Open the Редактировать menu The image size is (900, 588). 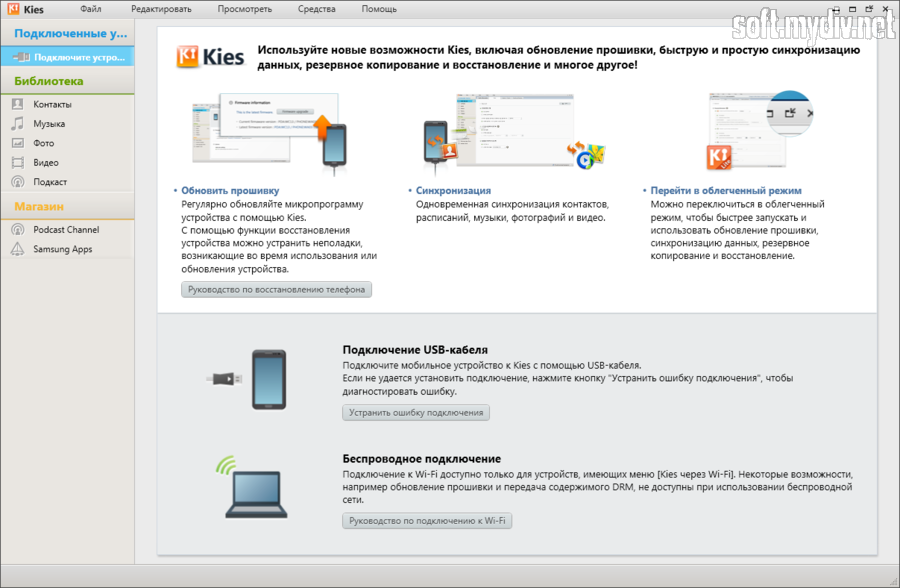pos(161,9)
